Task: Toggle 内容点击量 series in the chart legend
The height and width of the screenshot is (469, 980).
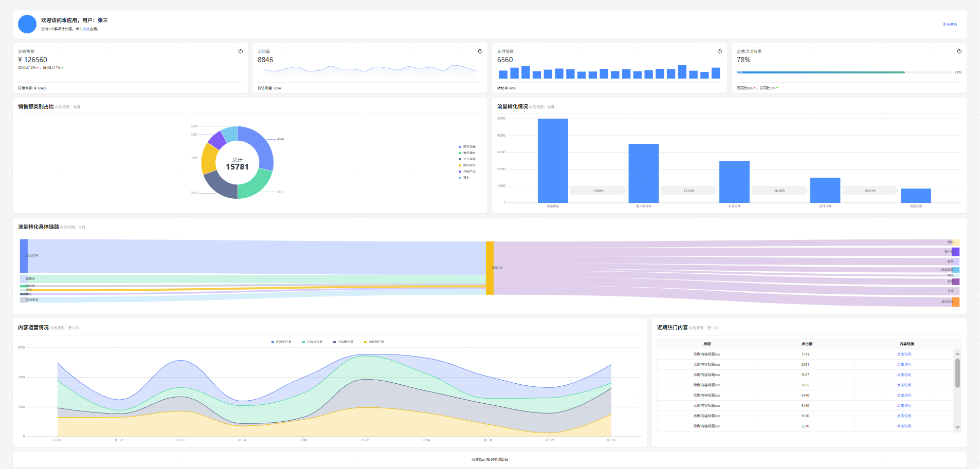Action: (312, 342)
